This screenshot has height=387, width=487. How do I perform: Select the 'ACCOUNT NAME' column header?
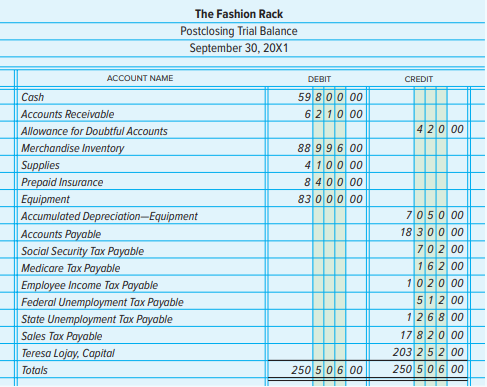pos(140,78)
